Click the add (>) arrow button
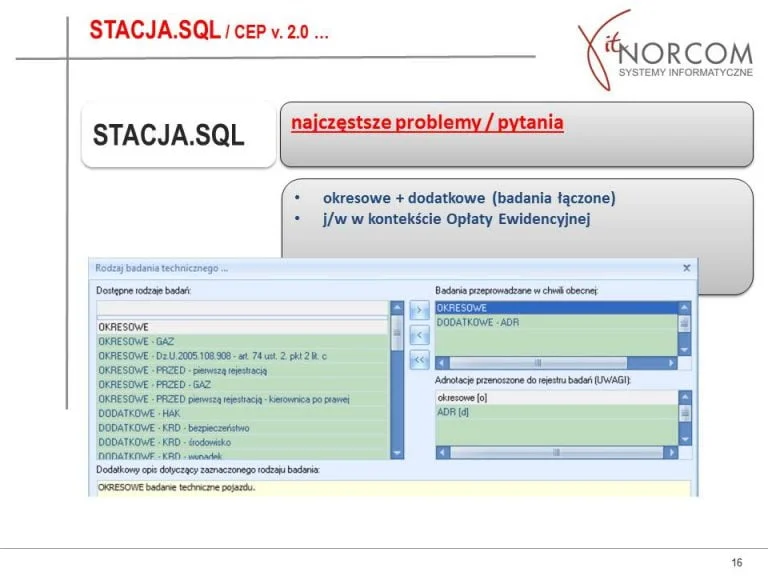 pyautogui.click(x=420, y=311)
